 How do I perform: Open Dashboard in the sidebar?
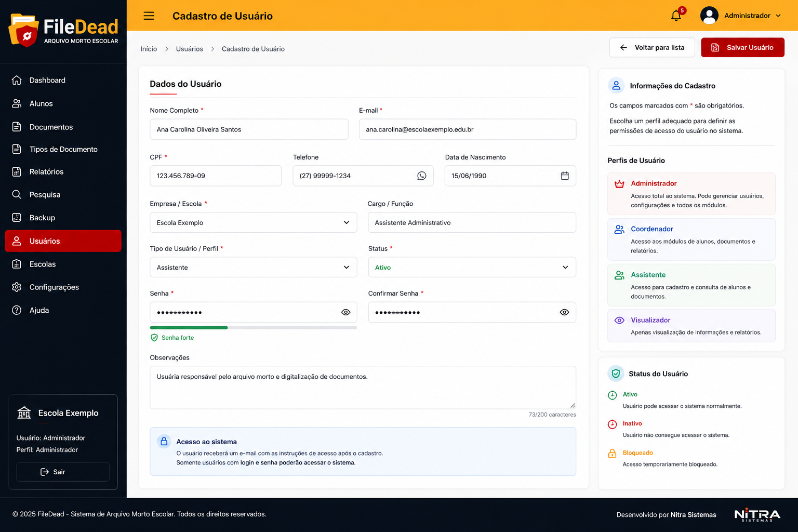pos(63,80)
